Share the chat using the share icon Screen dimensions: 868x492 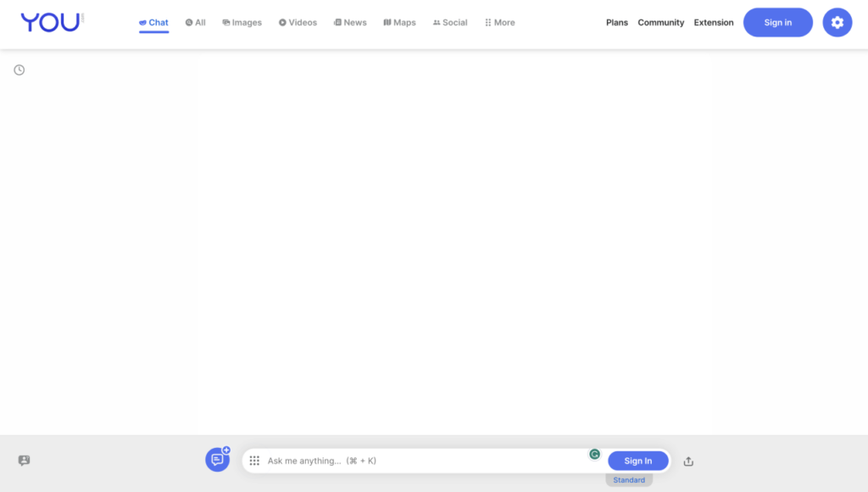point(688,461)
